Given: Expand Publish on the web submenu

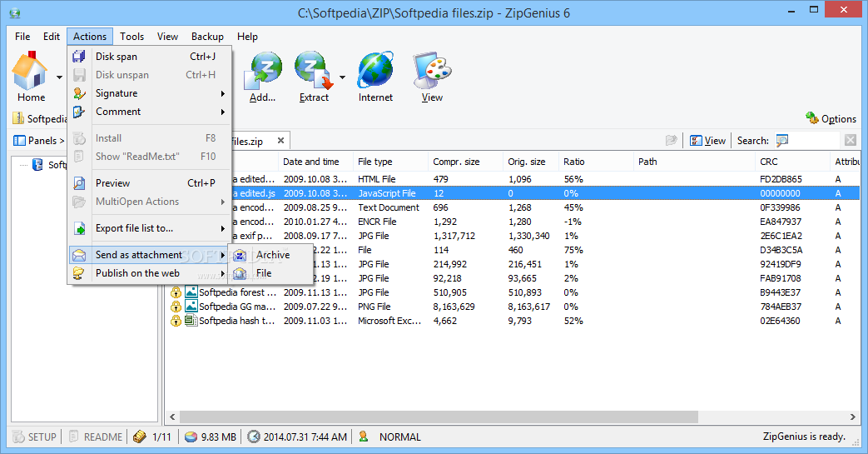Looking at the screenshot, I should (150, 272).
